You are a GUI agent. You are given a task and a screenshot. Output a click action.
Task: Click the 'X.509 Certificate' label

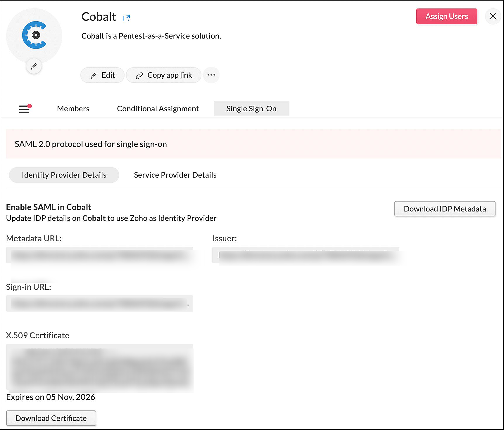(x=38, y=335)
